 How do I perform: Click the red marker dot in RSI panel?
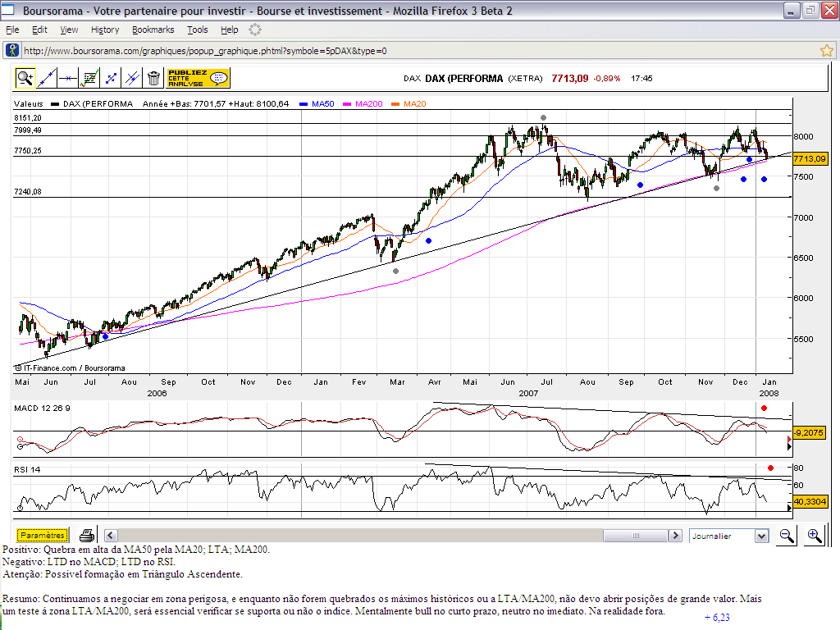[x=770, y=468]
